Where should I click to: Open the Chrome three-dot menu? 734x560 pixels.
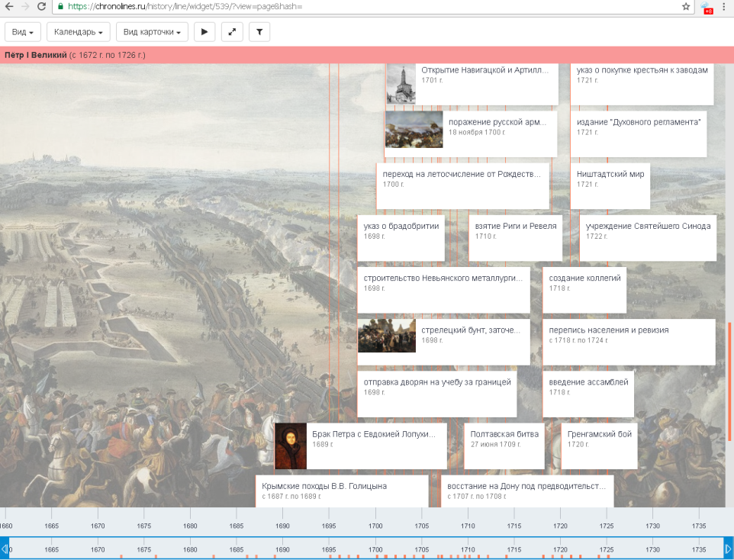pyautogui.click(x=724, y=7)
